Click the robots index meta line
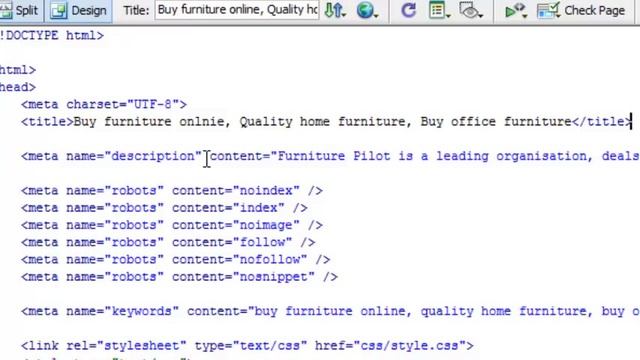This screenshot has width=640, height=360. pos(164,208)
